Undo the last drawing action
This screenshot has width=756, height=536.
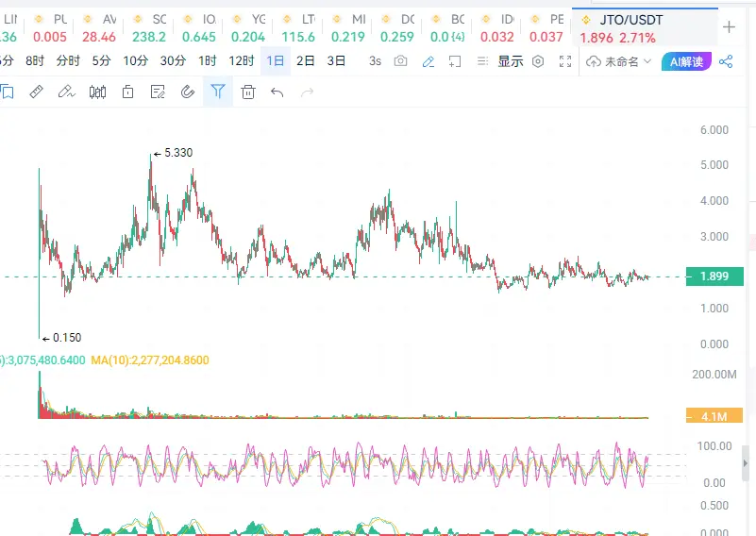coord(277,92)
